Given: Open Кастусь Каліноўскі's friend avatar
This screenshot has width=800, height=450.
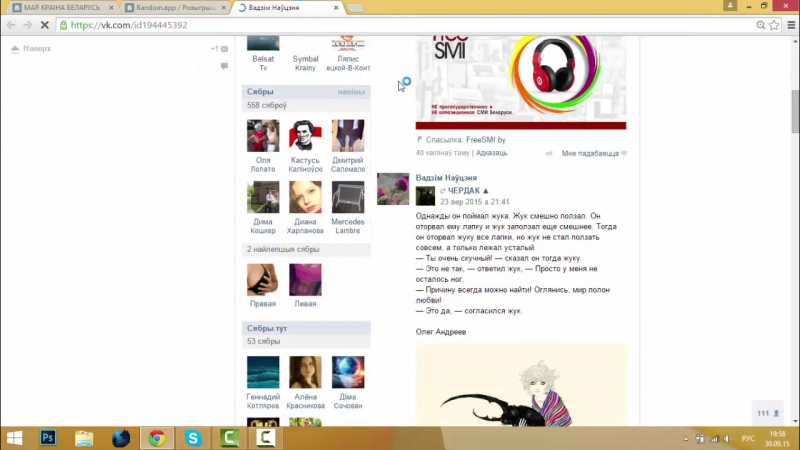Looking at the screenshot, I should 305,136.
